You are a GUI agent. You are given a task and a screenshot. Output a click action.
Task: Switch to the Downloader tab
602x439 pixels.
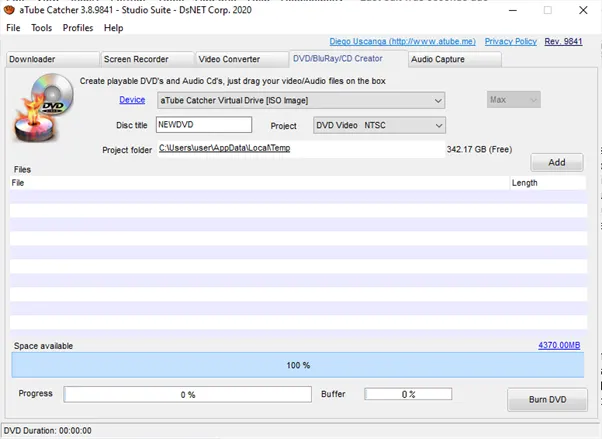[x=53, y=59]
